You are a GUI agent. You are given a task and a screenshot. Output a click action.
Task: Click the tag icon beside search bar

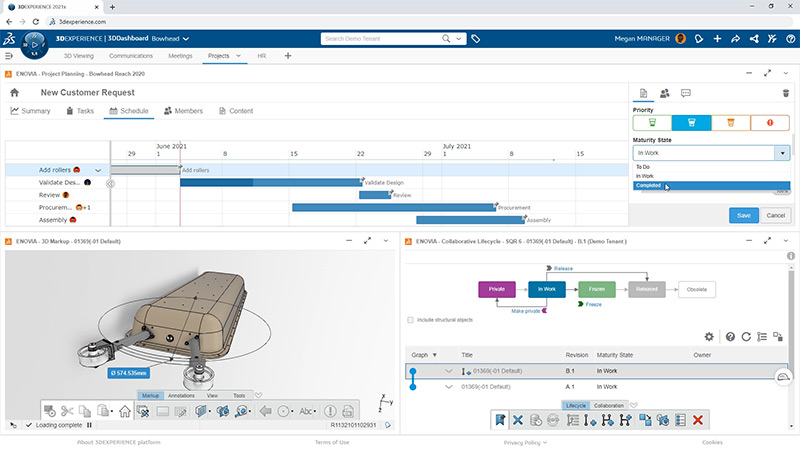point(476,39)
